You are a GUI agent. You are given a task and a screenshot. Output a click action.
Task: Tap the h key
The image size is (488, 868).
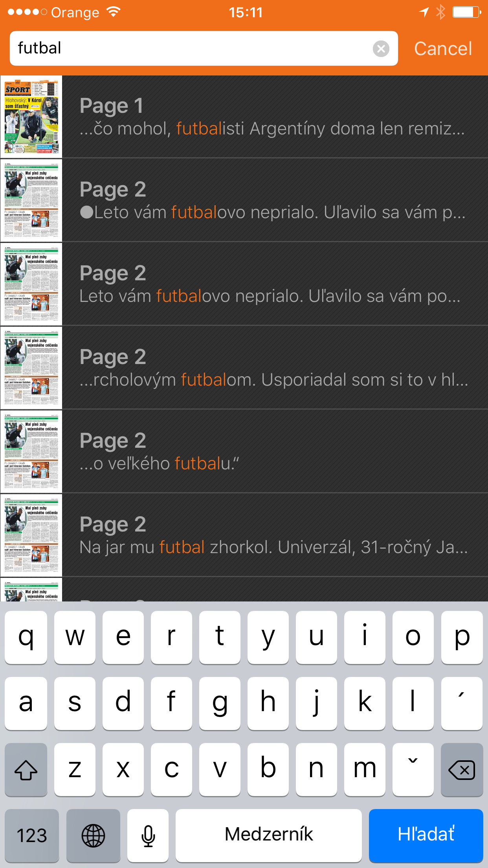pyautogui.click(x=268, y=703)
